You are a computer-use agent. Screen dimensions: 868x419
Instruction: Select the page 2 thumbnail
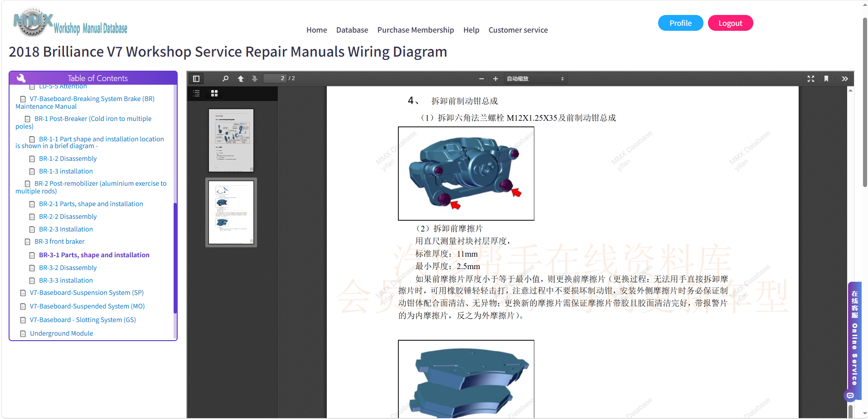tap(231, 212)
